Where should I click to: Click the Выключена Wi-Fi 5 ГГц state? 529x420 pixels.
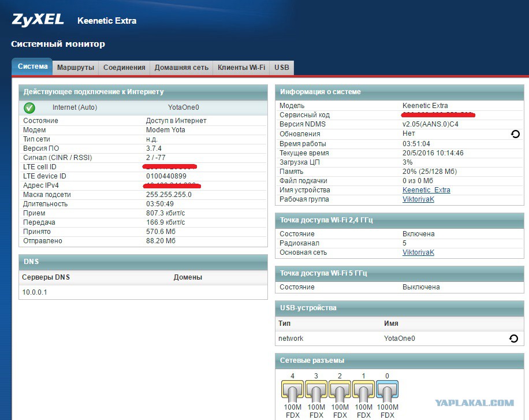point(421,287)
